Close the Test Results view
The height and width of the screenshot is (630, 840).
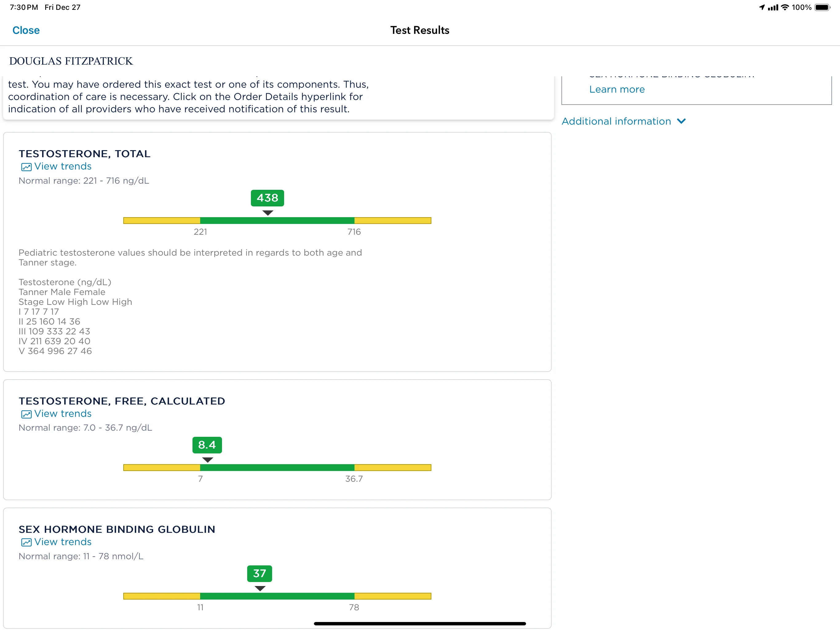(x=26, y=30)
